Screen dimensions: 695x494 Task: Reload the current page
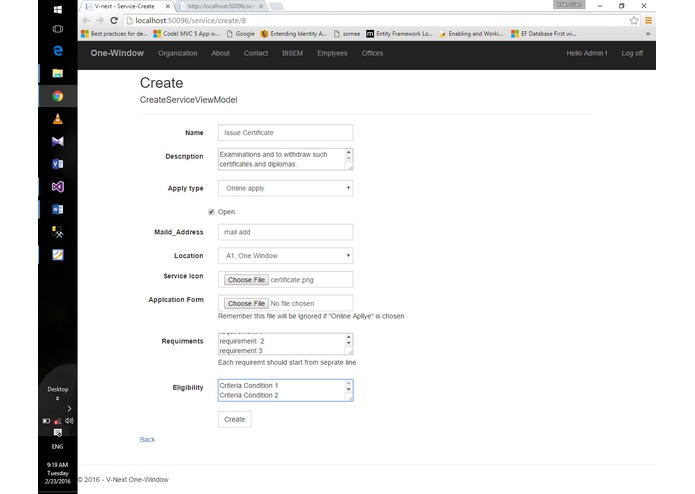pyautogui.click(x=114, y=20)
